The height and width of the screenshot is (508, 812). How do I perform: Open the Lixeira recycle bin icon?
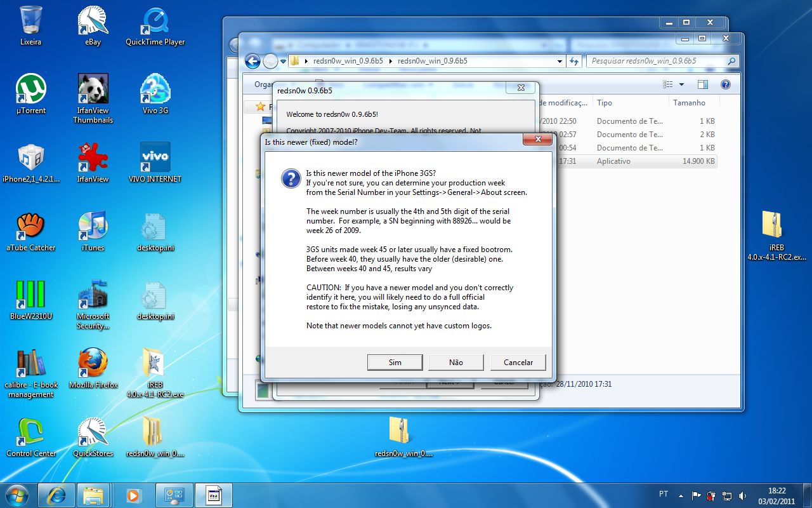point(30,26)
